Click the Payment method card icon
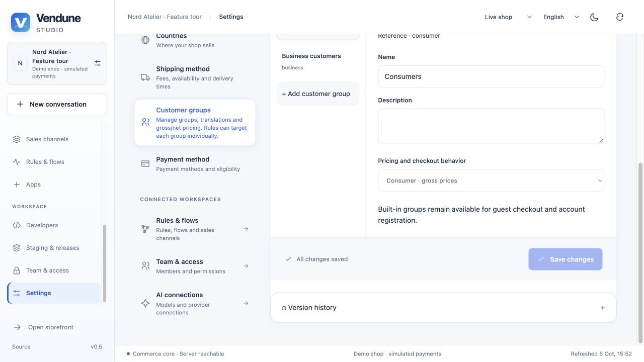The height and width of the screenshot is (362, 644). (x=145, y=164)
